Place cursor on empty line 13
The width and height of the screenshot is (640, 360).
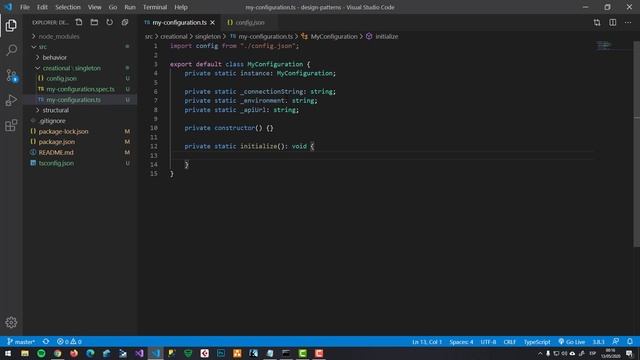(x=382, y=156)
